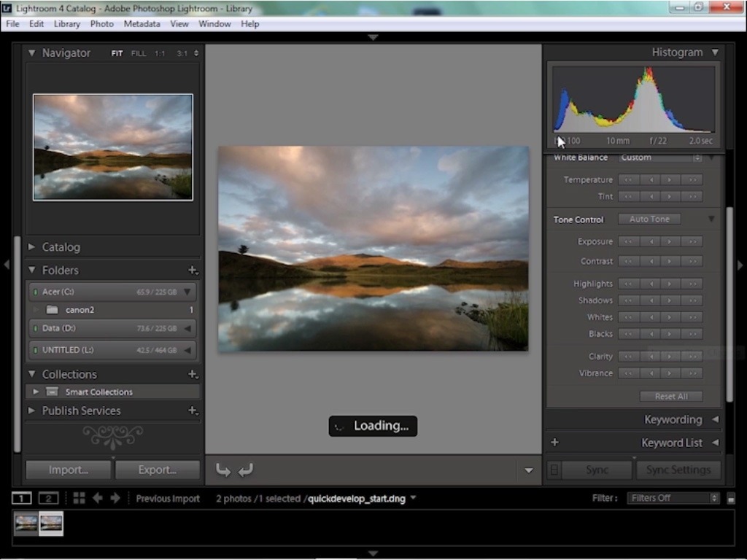This screenshot has width=747, height=560.
Task: Add a new folder with Folders plus icon
Action: 193,271
